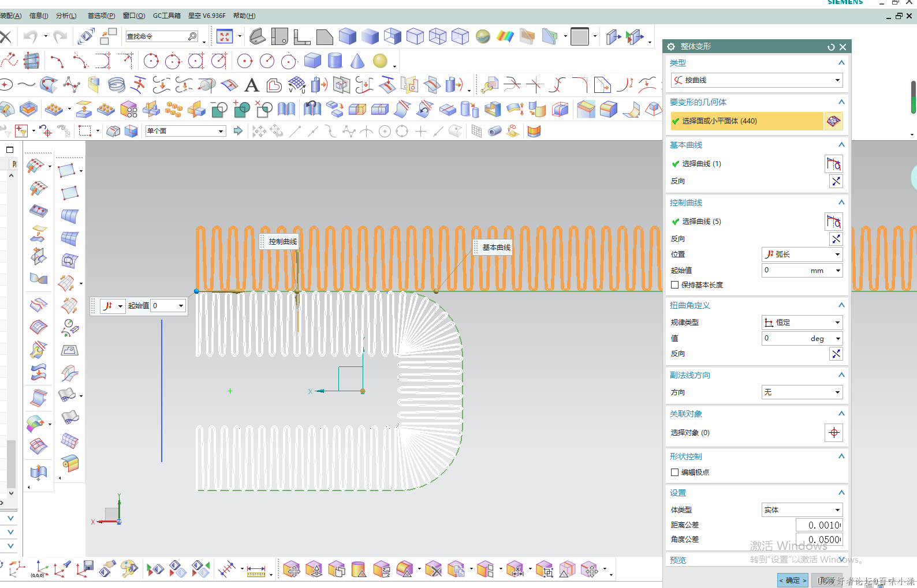Reverse twist angle direction icon
Viewport: 917px width, 588px height.
coord(836,354)
